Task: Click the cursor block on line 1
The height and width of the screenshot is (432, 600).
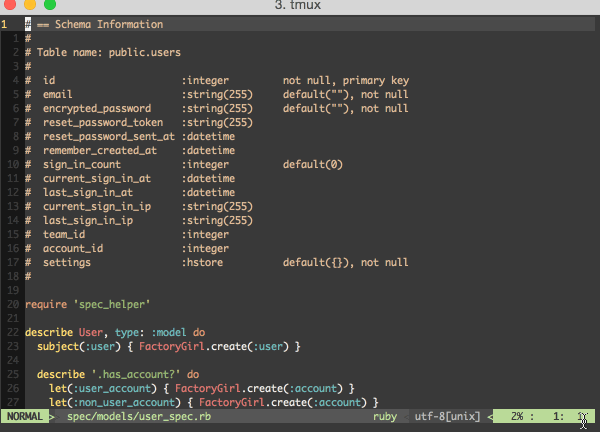Action: [x=28, y=24]
